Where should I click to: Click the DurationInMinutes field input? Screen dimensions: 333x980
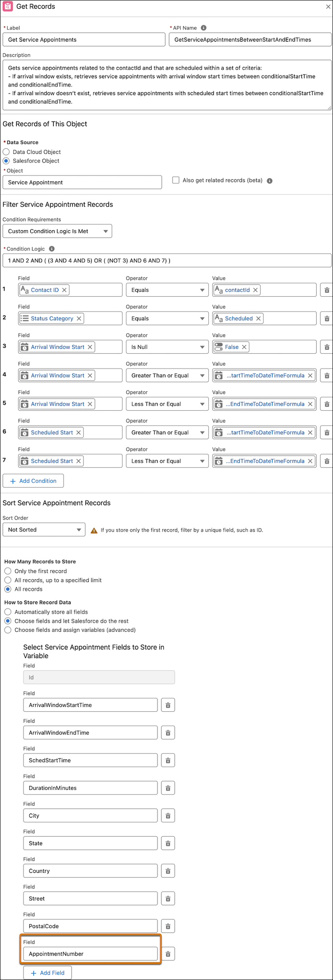[90, 788]
